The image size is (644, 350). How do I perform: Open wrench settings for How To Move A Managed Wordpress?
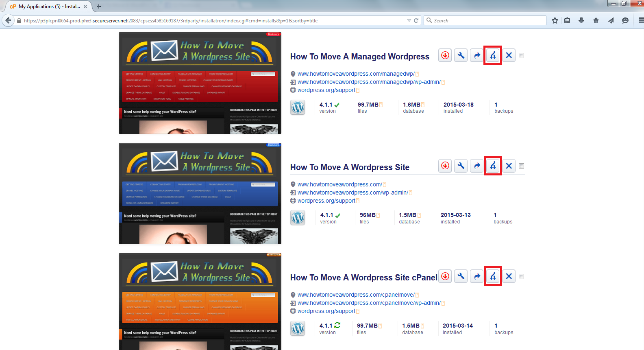click(x=461, y=55)
